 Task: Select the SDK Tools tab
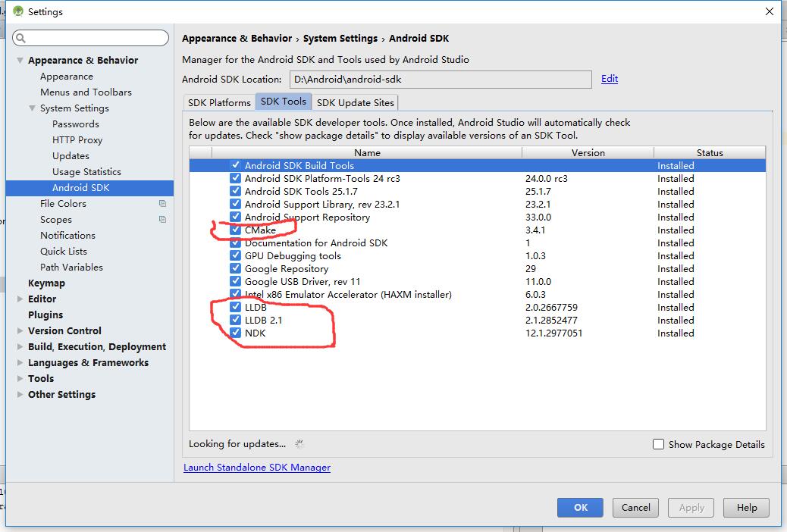point(284,102)
